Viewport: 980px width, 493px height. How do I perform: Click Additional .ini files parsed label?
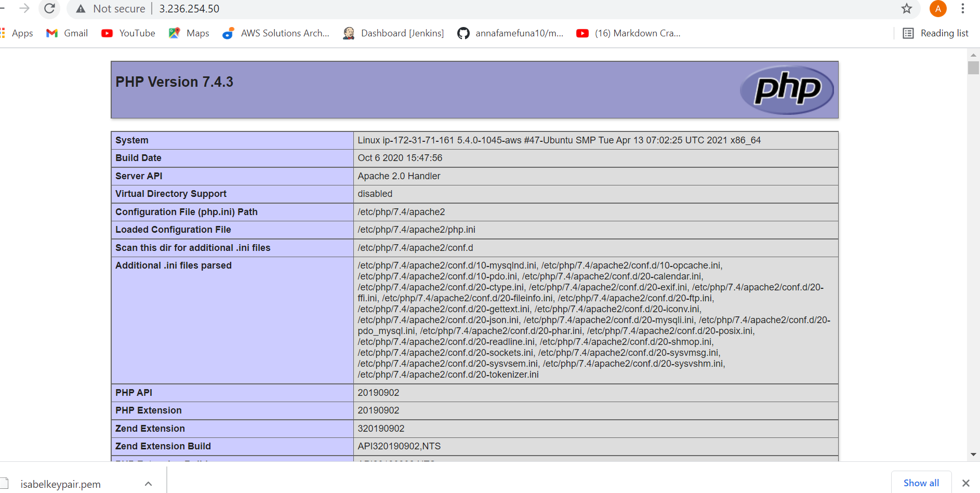(174, 265)
